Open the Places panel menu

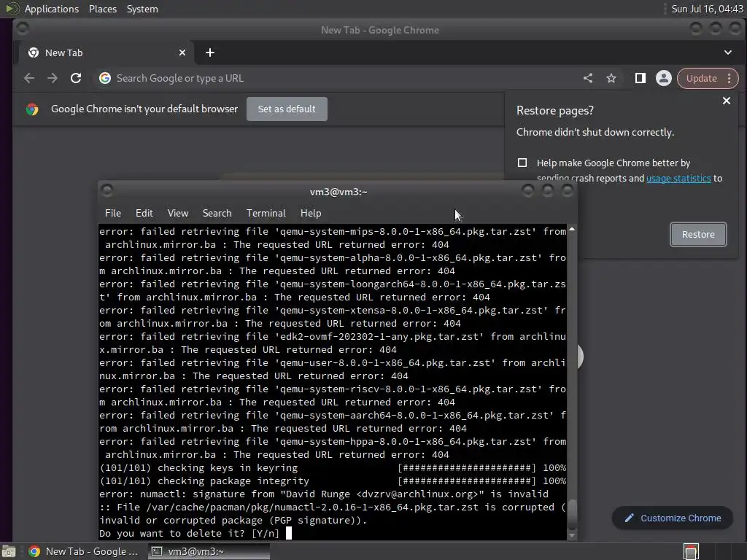click(103, 9)
